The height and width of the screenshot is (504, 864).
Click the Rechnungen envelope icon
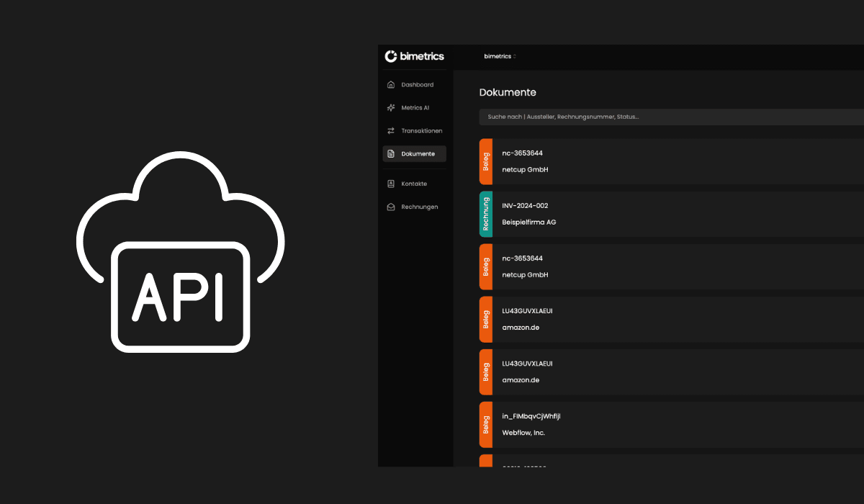coord(391,207)
